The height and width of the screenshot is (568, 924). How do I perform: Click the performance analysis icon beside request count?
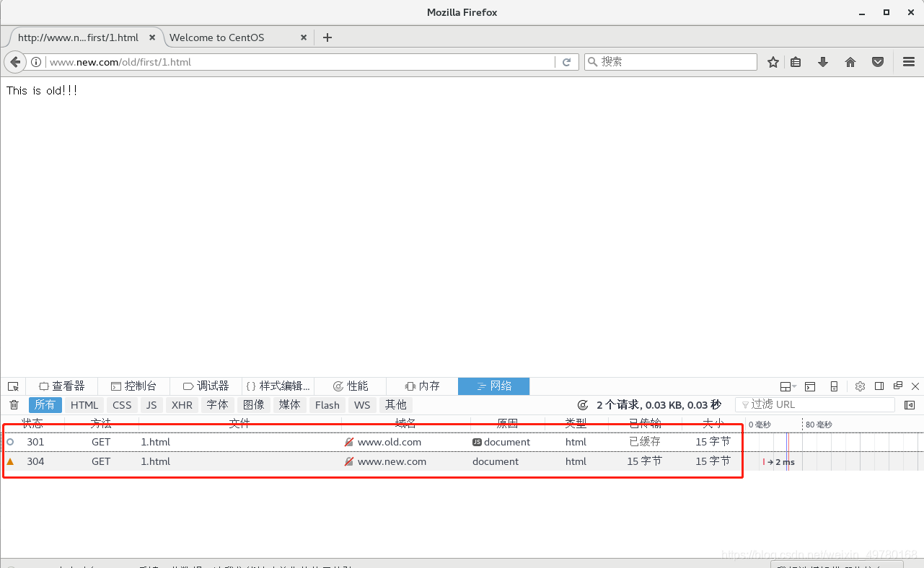[583, 405]
